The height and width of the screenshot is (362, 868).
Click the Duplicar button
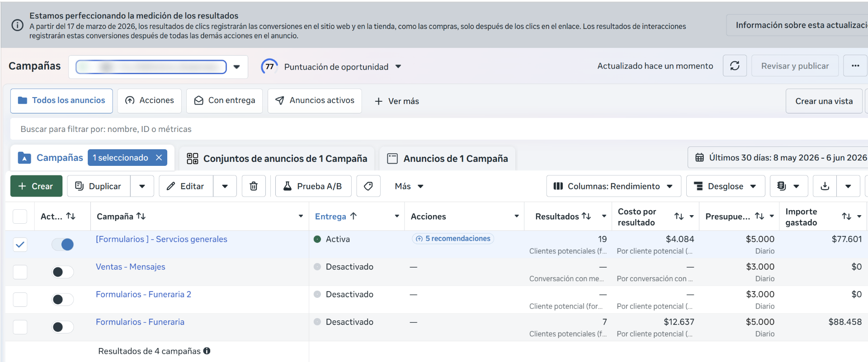point(99,186)
